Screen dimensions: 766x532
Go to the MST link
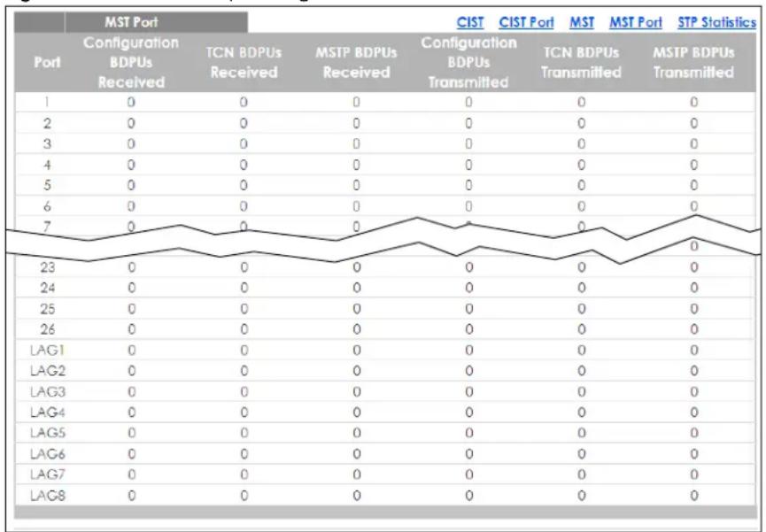pyautogui.click(x=581, y=22)
